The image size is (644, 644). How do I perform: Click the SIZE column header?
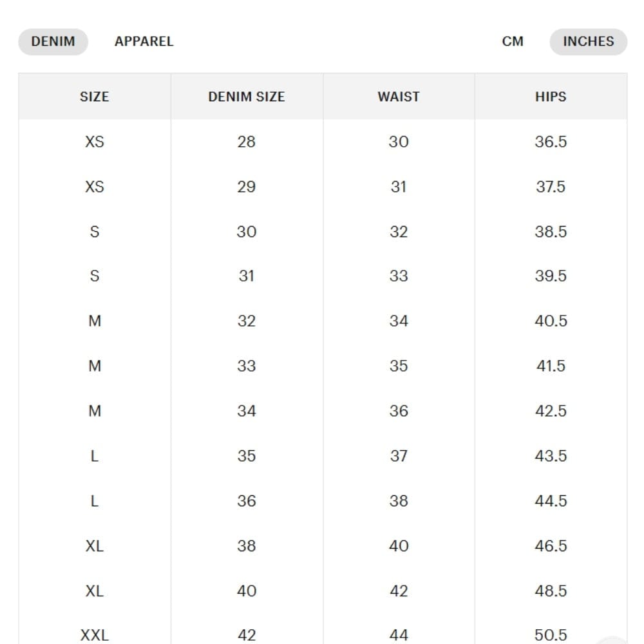(94, 97)
